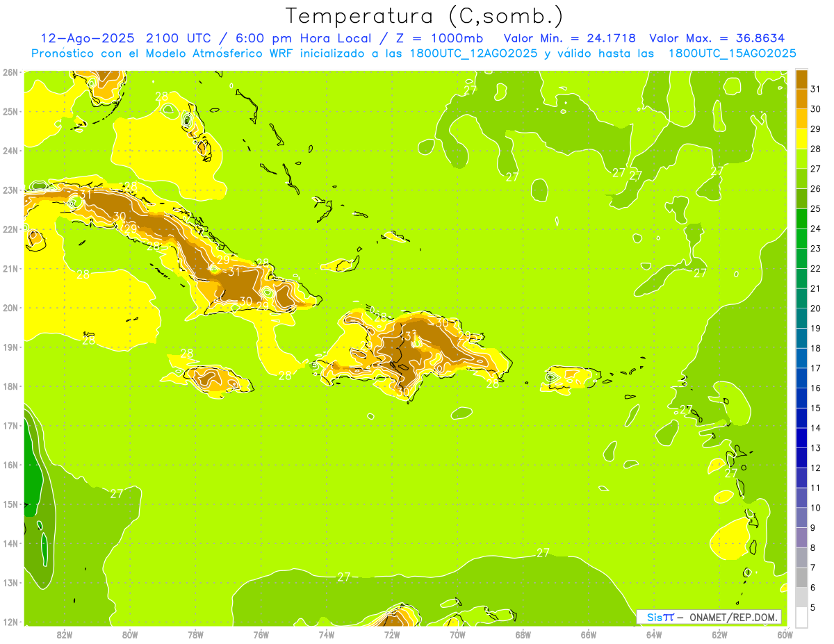
Task: Click the 15N latitude axis label
Action: tap(10, 504)
